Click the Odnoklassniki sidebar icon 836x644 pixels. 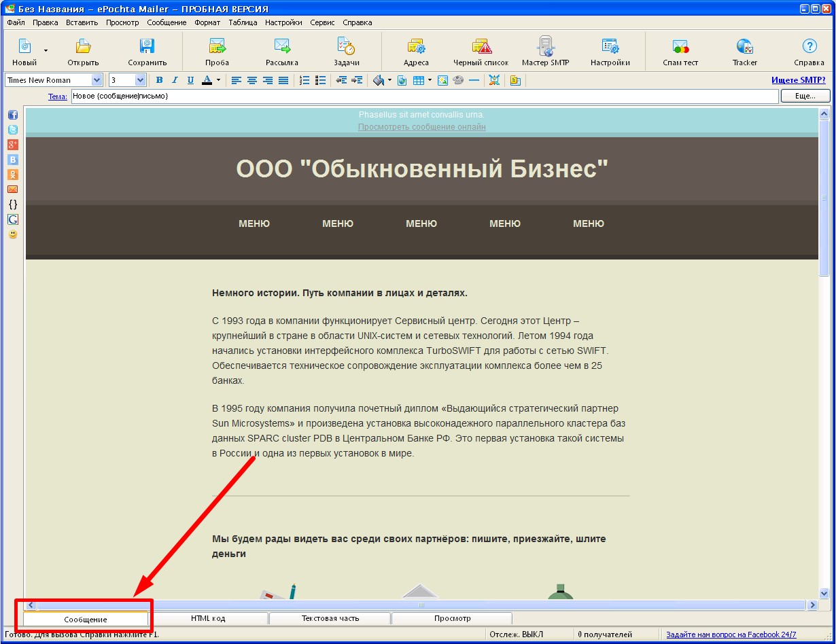pyautogui.click(x=13, y=175)
